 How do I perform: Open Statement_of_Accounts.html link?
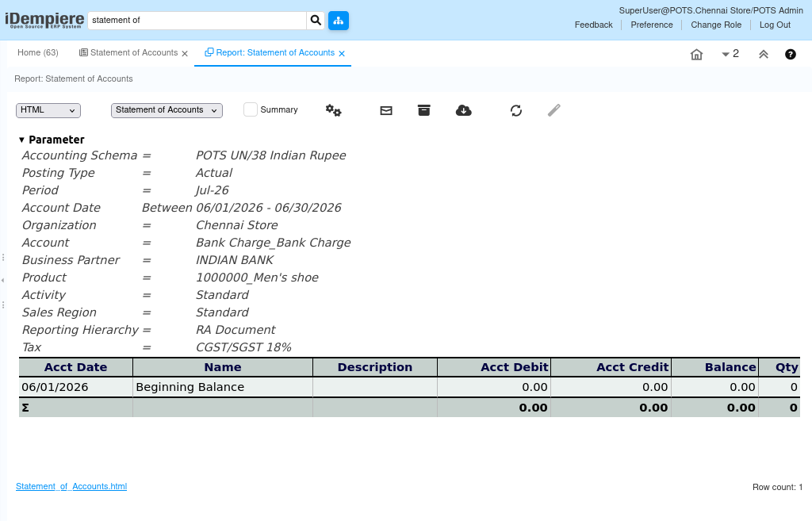coord(71,486)
